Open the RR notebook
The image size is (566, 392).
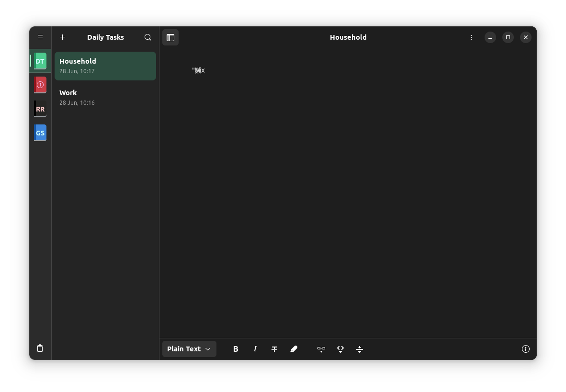coord(40,109)
